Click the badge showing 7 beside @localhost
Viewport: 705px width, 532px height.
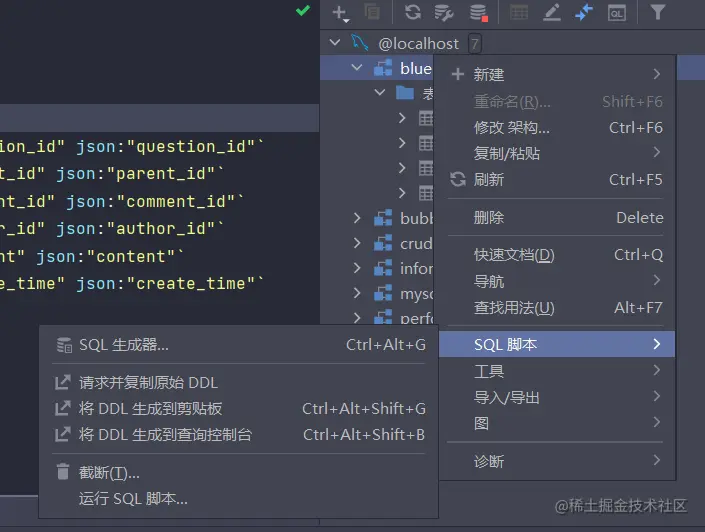(x=475, y=44)
